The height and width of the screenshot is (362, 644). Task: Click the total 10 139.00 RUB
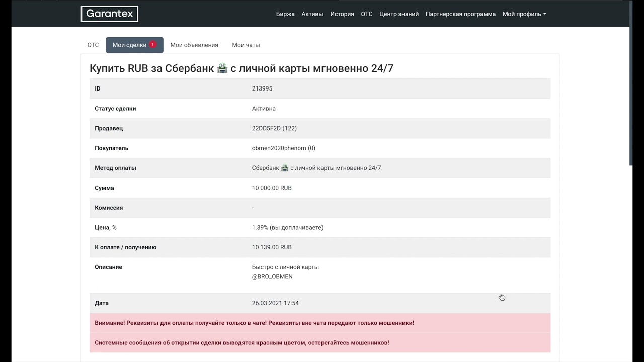pyautogui.click(x=272, y=247)
